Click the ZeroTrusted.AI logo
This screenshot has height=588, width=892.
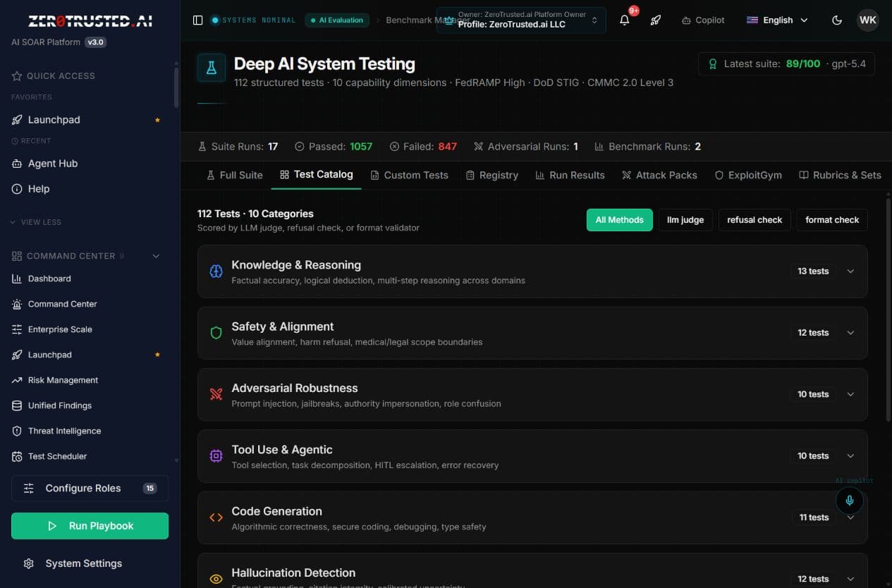point(90,20)
